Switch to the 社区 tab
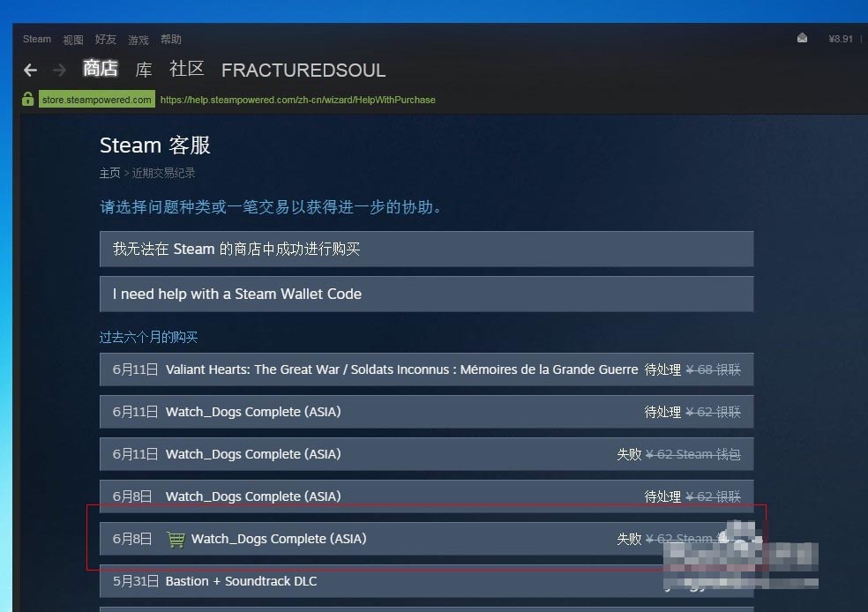This screenshot has width=868, height=612. click(x=186, y=69)
